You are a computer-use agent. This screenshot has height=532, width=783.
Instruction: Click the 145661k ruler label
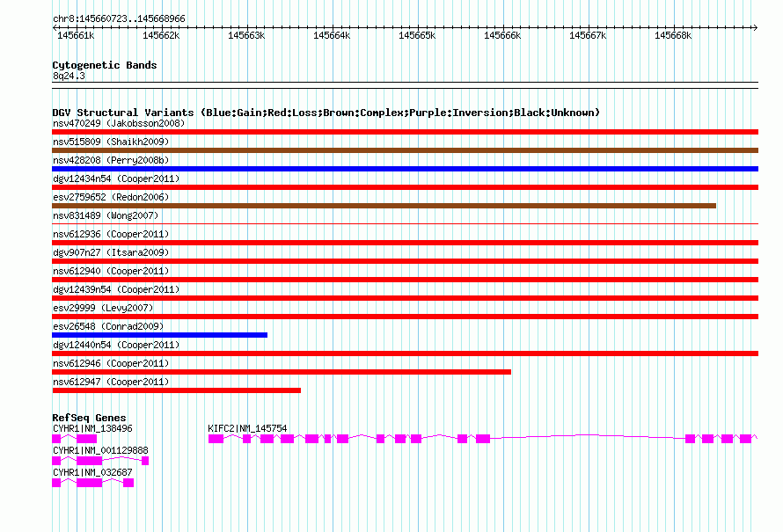[x=76, y=35]
